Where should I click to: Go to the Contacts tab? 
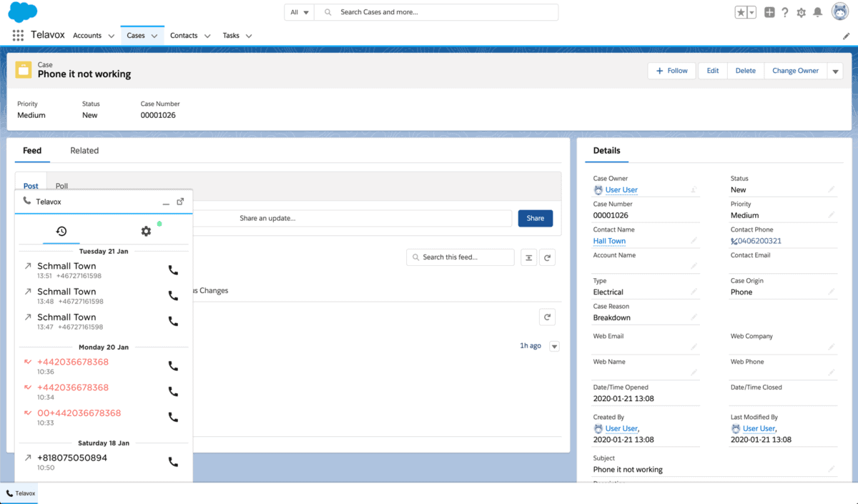(x=184, y=36)
